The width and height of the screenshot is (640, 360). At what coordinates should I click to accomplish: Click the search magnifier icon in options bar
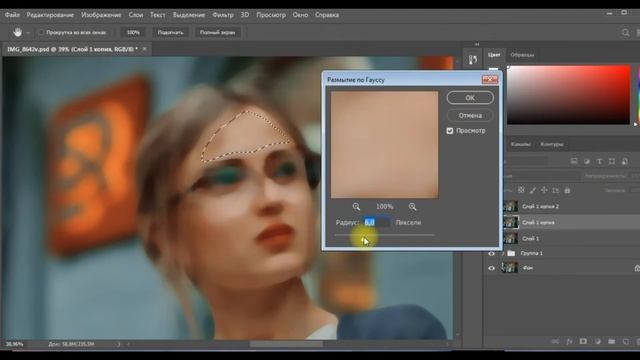click(625, 32)
